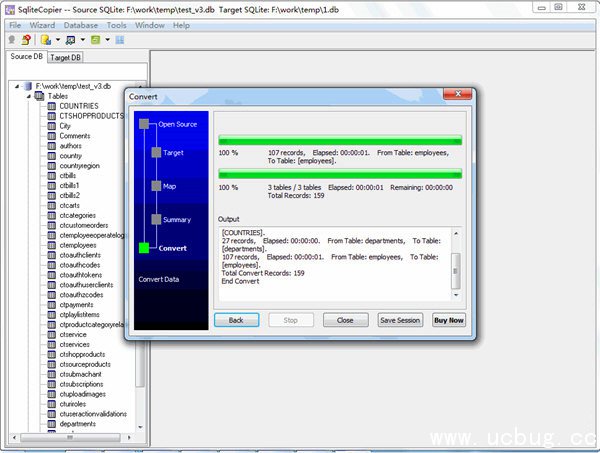Click the Buy Now button
The width and height of the screenshot is (600, 453).
[448, 320]
